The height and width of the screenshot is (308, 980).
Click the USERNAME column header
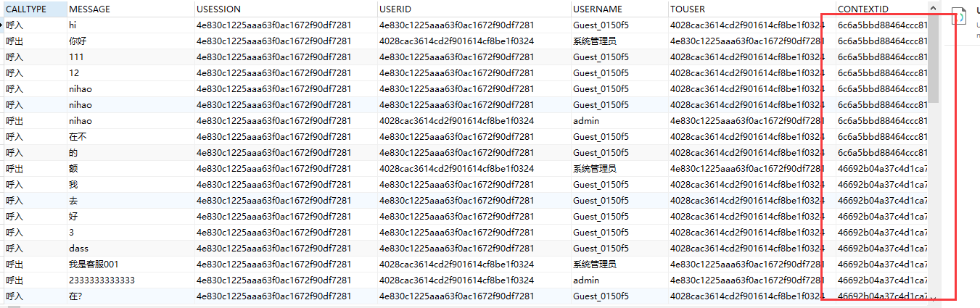tap(618, 9)
